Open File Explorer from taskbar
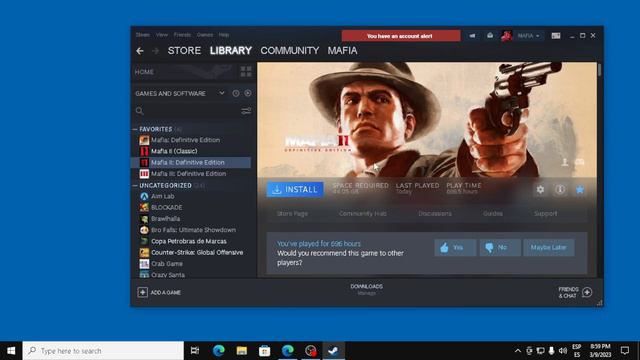640x360 pixels. click(242, 351)
